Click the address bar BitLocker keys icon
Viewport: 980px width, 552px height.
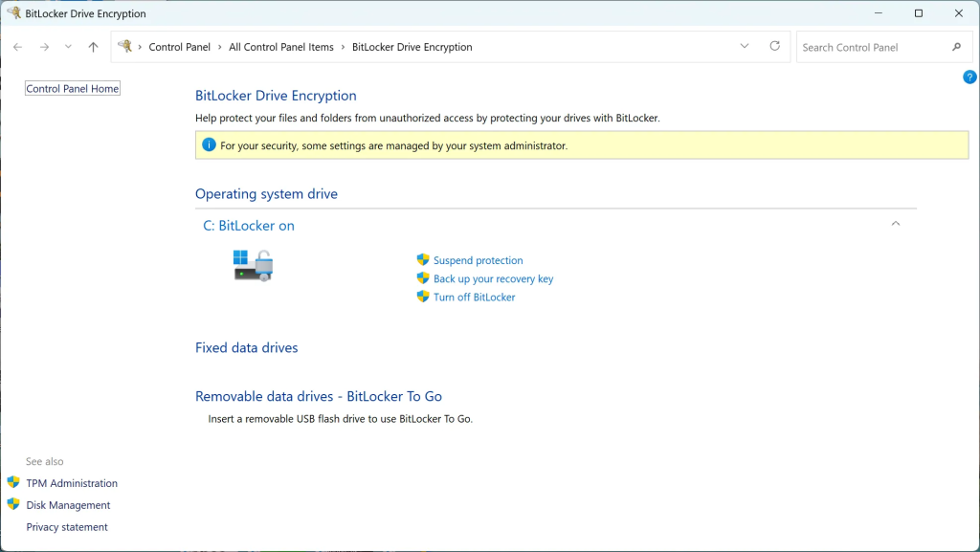coord(125,47)
